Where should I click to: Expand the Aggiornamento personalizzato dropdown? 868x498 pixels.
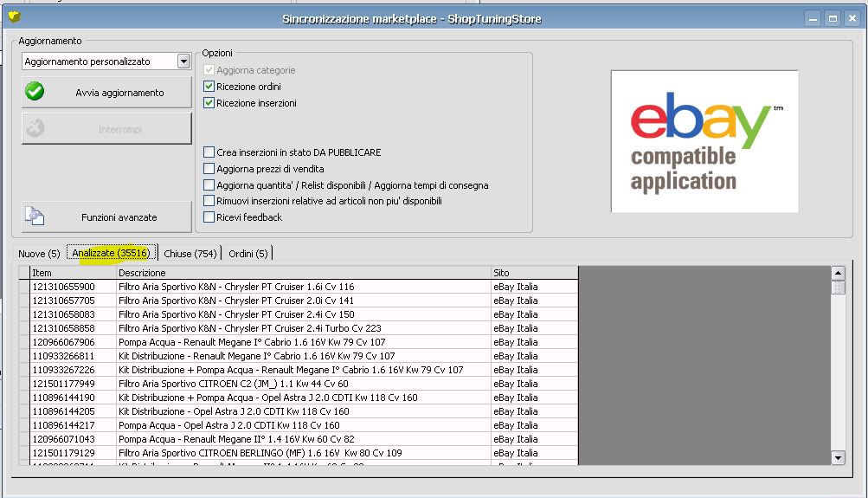click(x=183, y=61)
